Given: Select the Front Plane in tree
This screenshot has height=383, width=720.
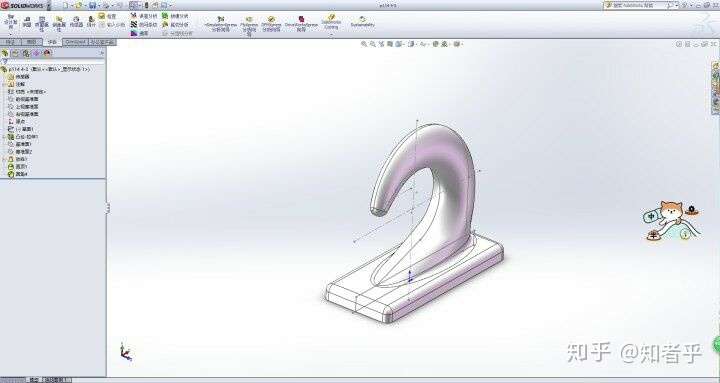Looking at the screenshot, I should (x=23, y=99).
